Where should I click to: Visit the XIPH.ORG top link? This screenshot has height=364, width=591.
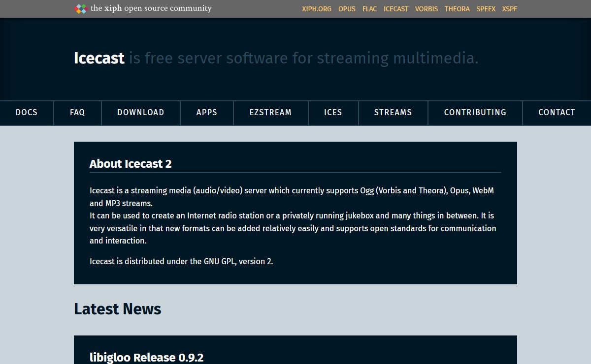[x=317, y=9]
